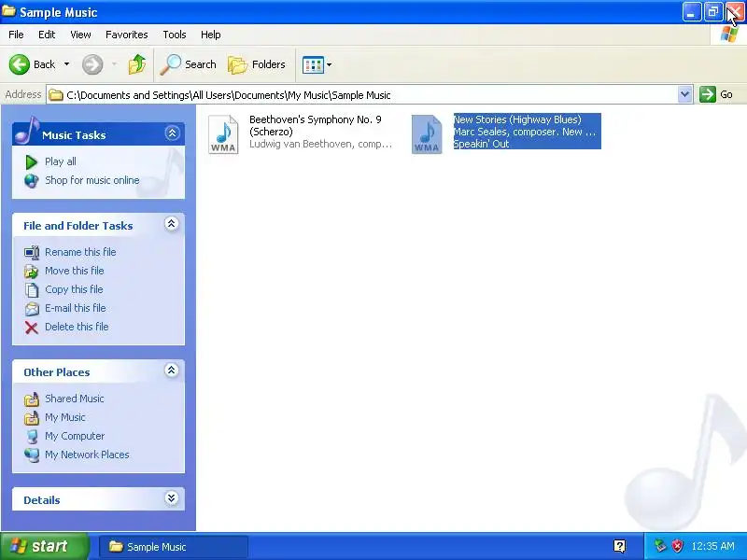This screenshot has height=560, width=747.
Task: Click the New Stories (Highway Blues) title text
Action: [x=517, y=119]
